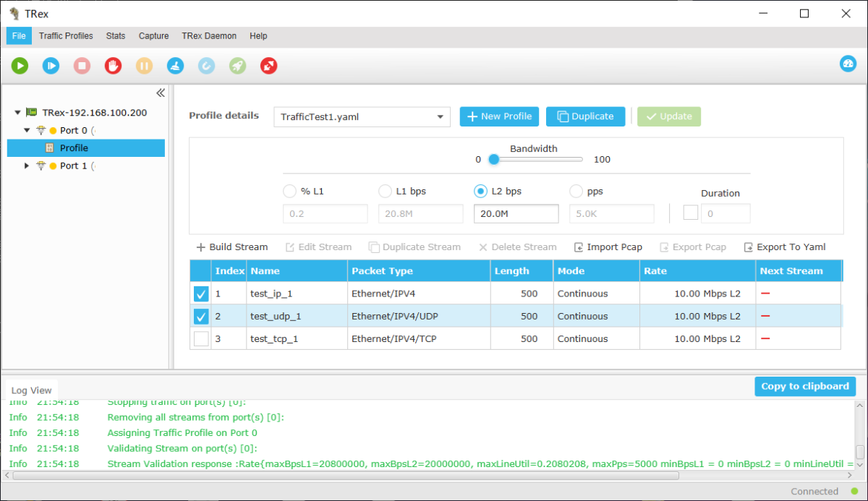Viewport: 868px width, 501px height.
Task: Click the Profile node icon in tree
Action: click(x=50, y=147)
